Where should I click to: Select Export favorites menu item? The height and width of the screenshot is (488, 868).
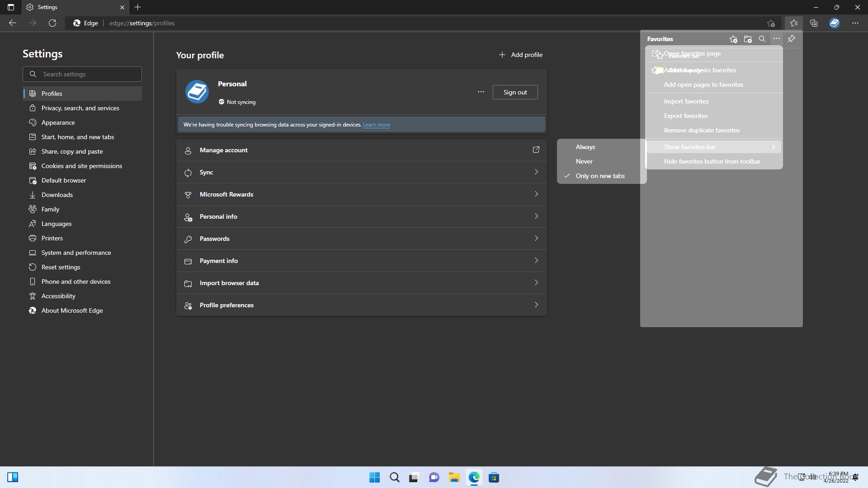714,116
